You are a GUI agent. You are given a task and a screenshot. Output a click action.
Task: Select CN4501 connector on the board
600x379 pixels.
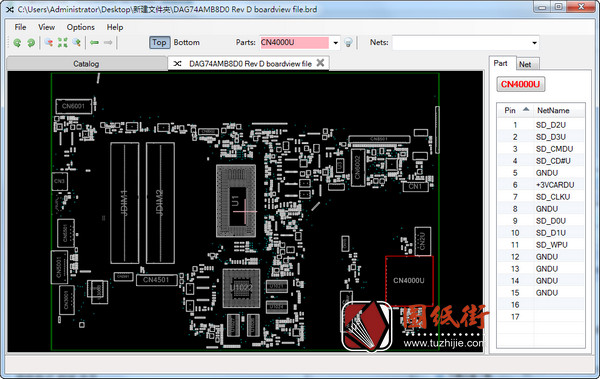(x=156, y=280)
